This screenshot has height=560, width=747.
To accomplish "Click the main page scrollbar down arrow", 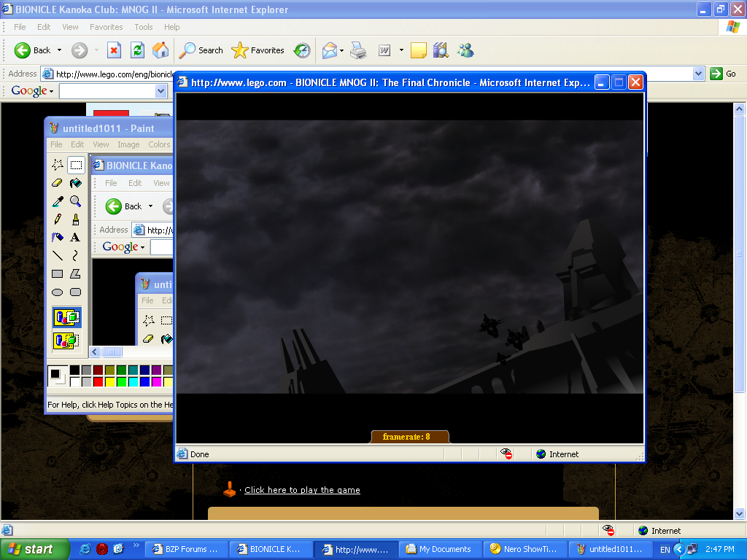I will [x=740, y=514].
